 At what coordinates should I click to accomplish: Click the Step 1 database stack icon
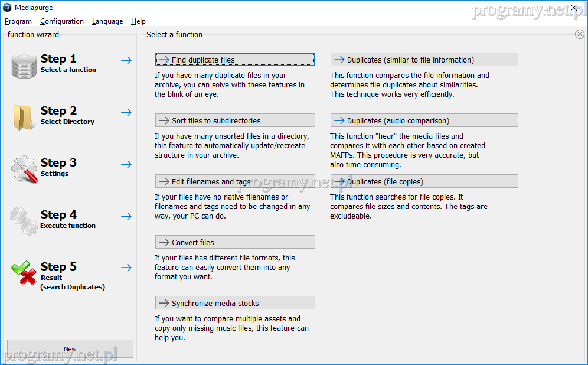pyautogui.click(x=24, y=65)
